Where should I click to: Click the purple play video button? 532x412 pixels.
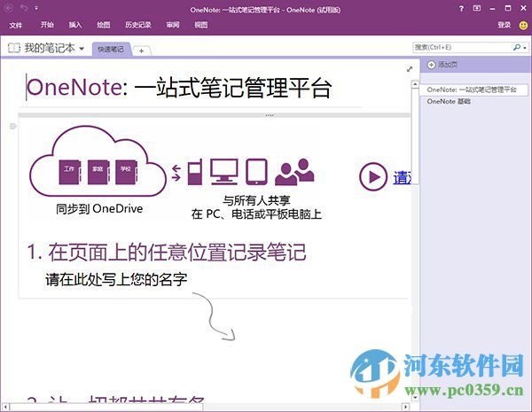point(373,176)
